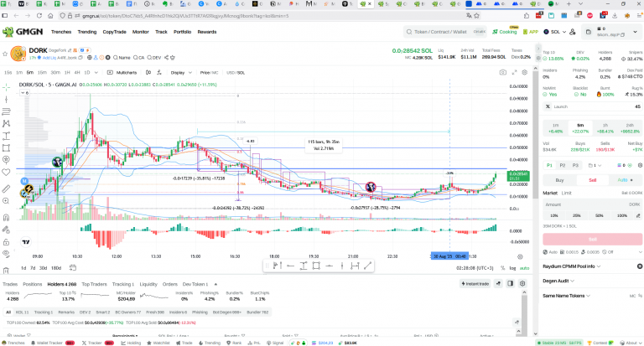This screenshot has height=346, width=644.
Task: Expand Raydium CPMM Pool Info section
Action: tap(572, 266)
